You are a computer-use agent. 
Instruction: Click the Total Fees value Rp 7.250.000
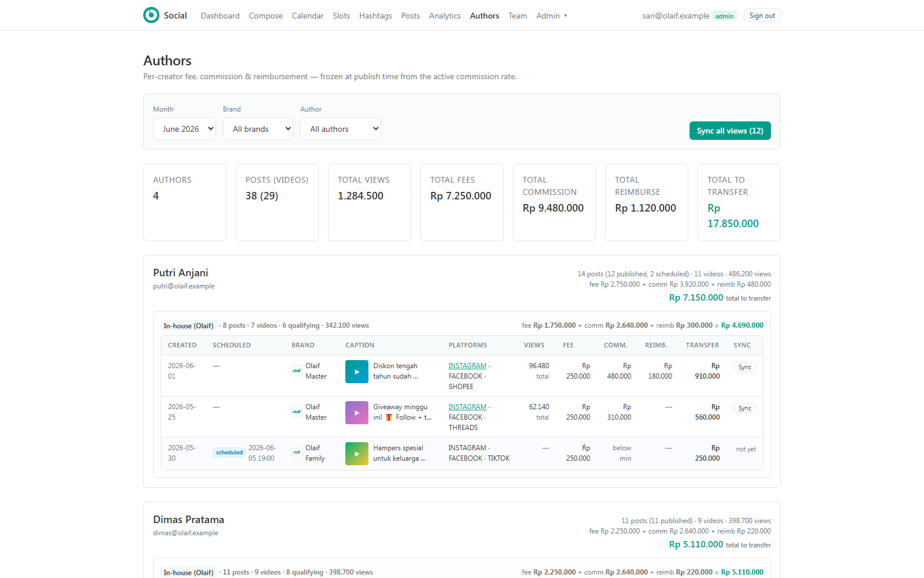coord(461,196)
